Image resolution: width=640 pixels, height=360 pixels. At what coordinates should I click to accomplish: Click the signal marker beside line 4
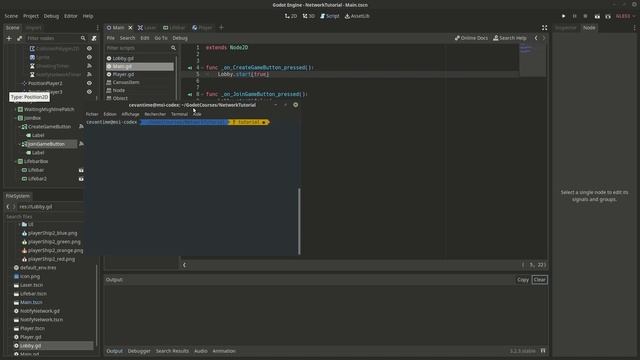[x=190, y=68]
